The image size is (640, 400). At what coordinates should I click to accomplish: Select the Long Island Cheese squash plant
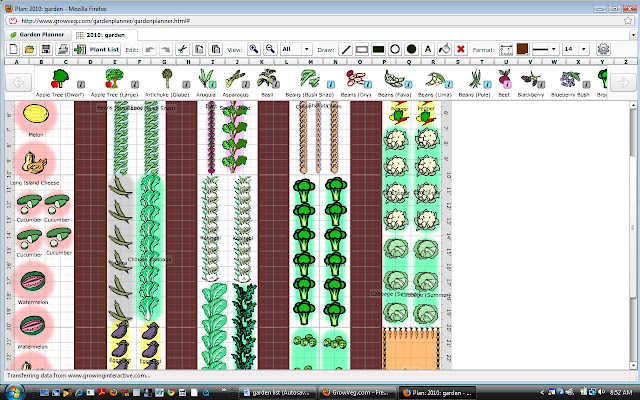pyautogui.click(x=34, y=163)
